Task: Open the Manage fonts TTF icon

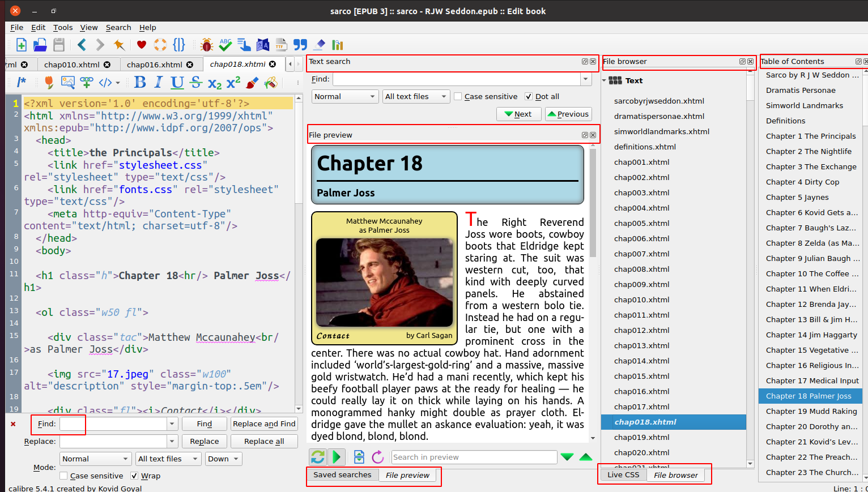Action: click(x=281, y=45)
